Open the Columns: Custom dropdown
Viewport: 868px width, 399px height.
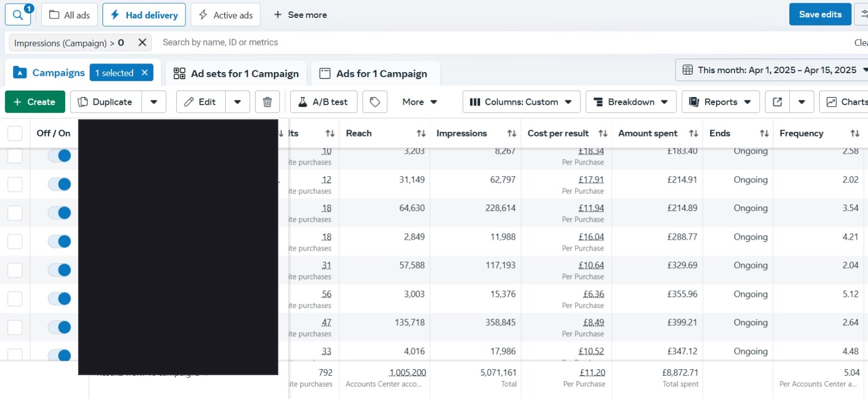point(521,102)
